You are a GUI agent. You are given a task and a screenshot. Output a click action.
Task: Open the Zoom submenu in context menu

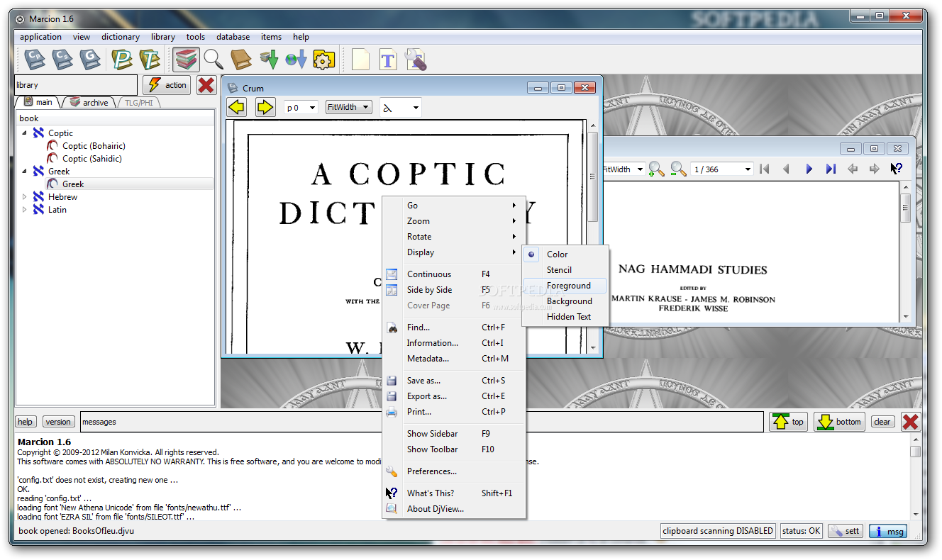click(x=454, y=221)
